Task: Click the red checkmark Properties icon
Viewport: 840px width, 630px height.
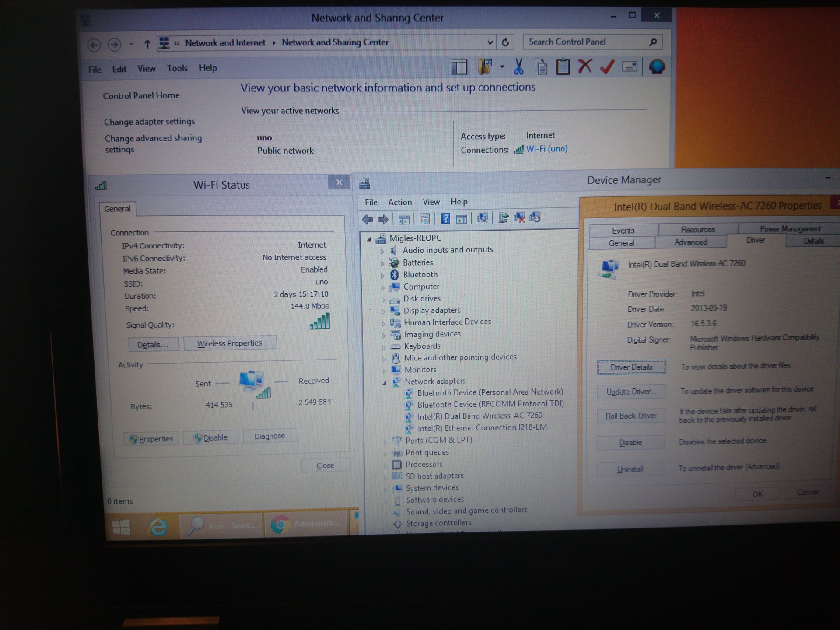Action: (x=607, y=66)
